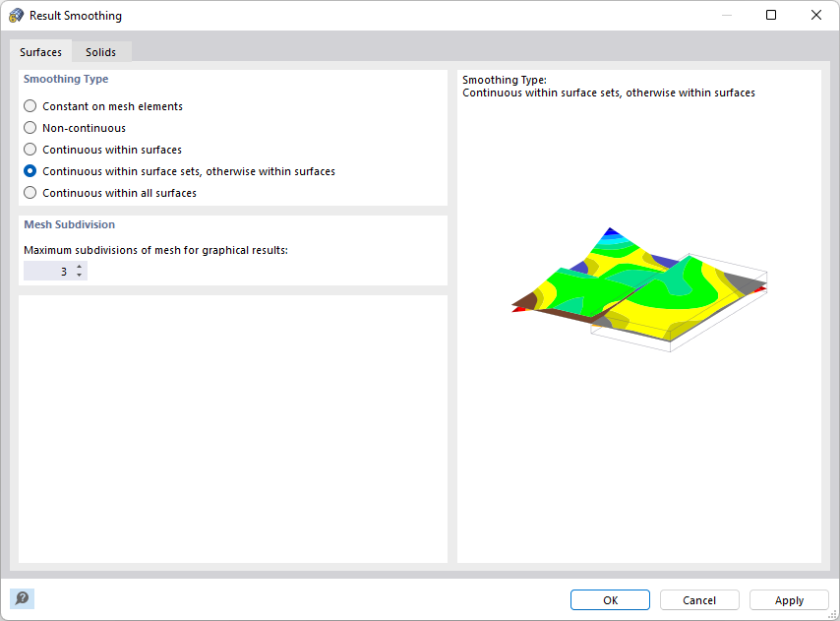Click the Mesh Subdivision section header
The width and height of the screenshot is (840, 621).
(69, 224)
